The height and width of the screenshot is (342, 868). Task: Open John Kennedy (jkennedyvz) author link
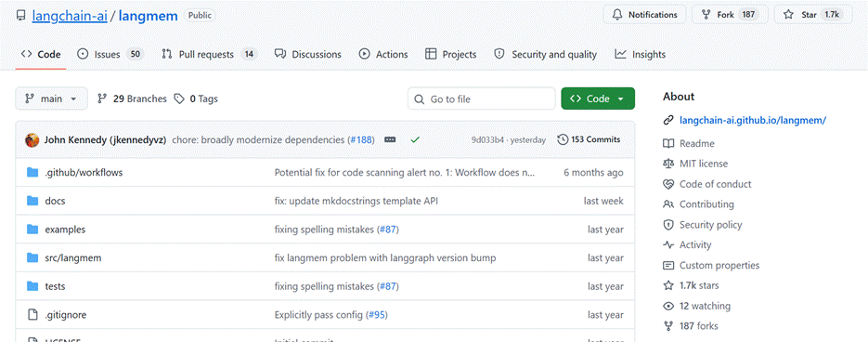click(x=105, y=139)
